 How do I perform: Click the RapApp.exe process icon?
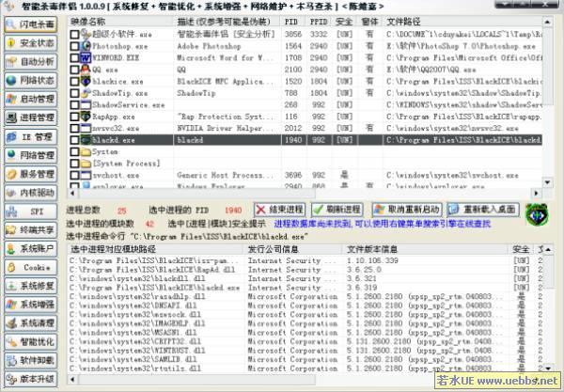click(x=86, y=117)
